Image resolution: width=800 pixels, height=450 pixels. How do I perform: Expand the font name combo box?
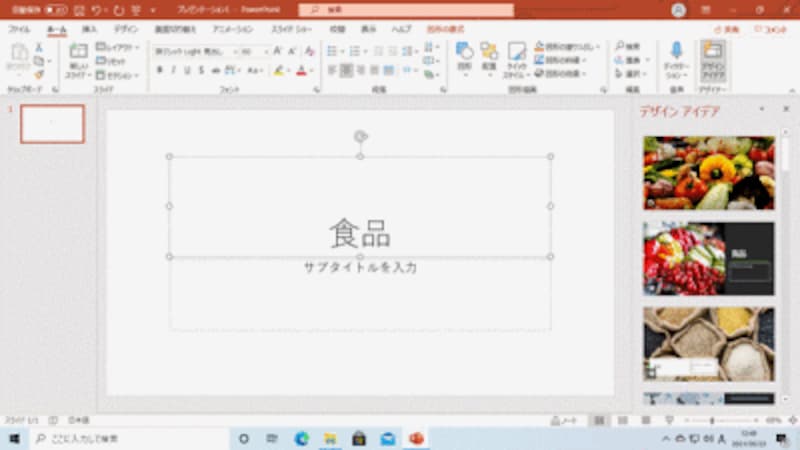pyautogui.click(x=195, y=52)
